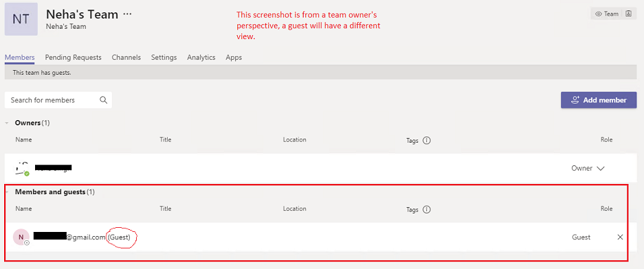644x269 pixels.
Task: Focus the Search for members field
Action: [x=58, y=100]
